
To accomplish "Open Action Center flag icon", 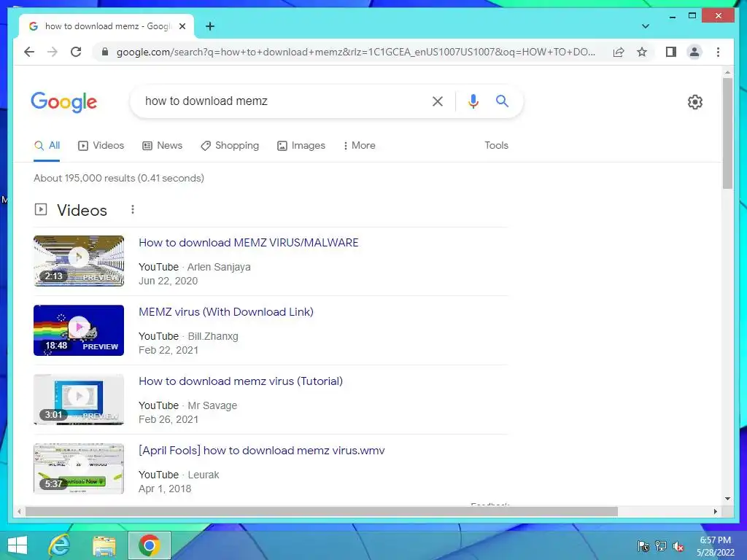I will tap(643, 546).
